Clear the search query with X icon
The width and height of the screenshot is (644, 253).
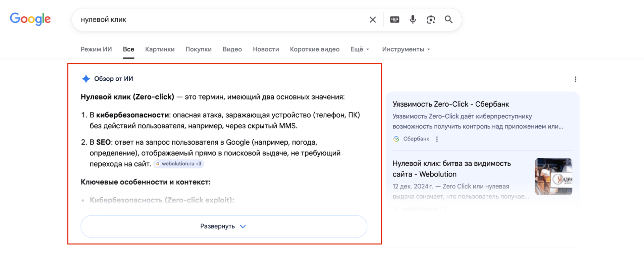[x=372, y=20]
